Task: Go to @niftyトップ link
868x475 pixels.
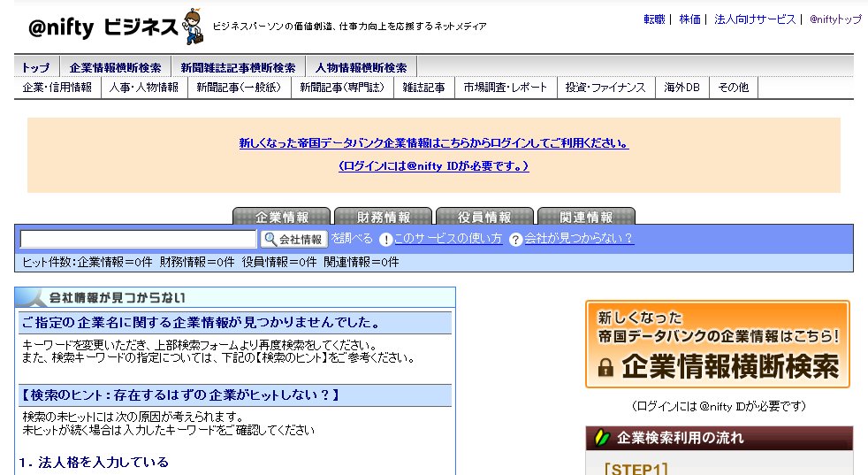Action: [835, 19]
